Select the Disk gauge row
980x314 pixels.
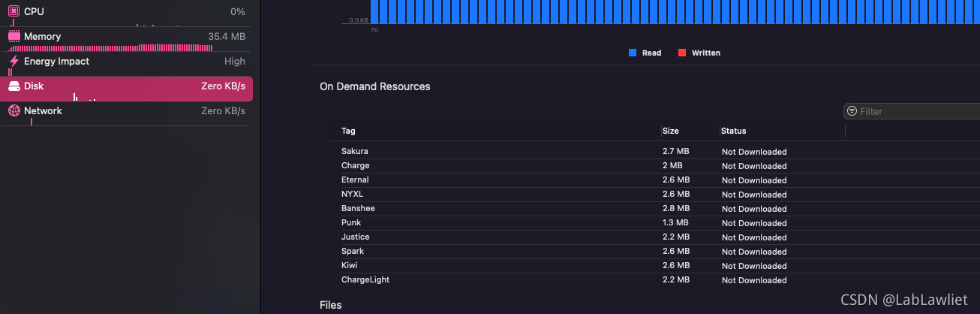tap(127, 89)
